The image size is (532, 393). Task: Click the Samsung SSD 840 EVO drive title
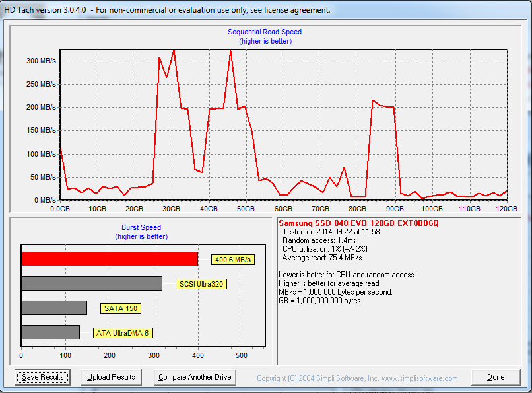[358, 223]
